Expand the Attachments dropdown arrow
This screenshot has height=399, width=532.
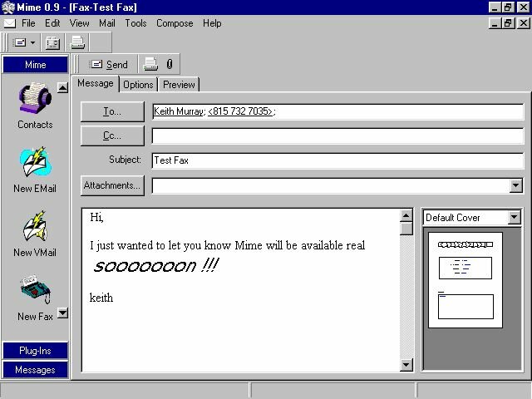(x=515, y=185)
